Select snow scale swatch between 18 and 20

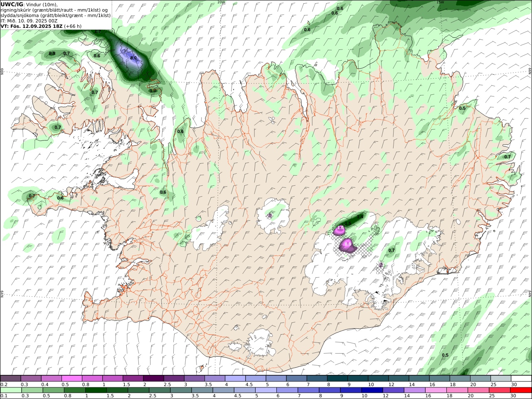click(460, 378)
